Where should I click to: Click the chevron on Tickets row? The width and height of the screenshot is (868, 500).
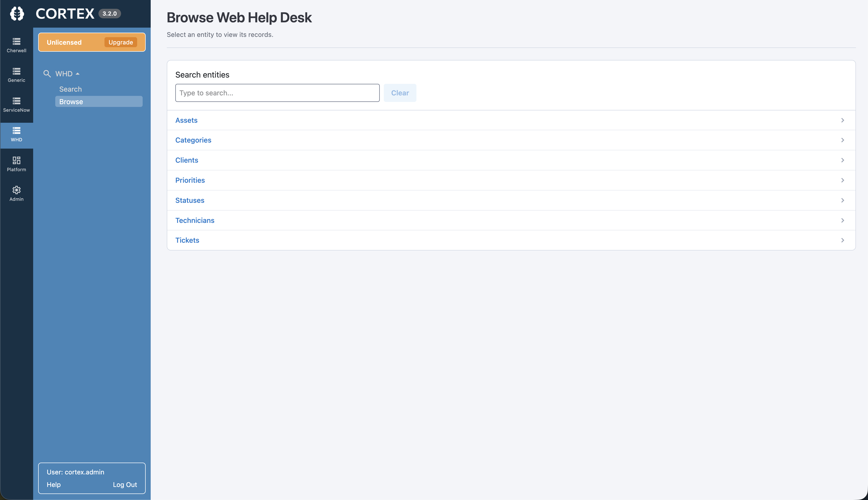(843, 240)
